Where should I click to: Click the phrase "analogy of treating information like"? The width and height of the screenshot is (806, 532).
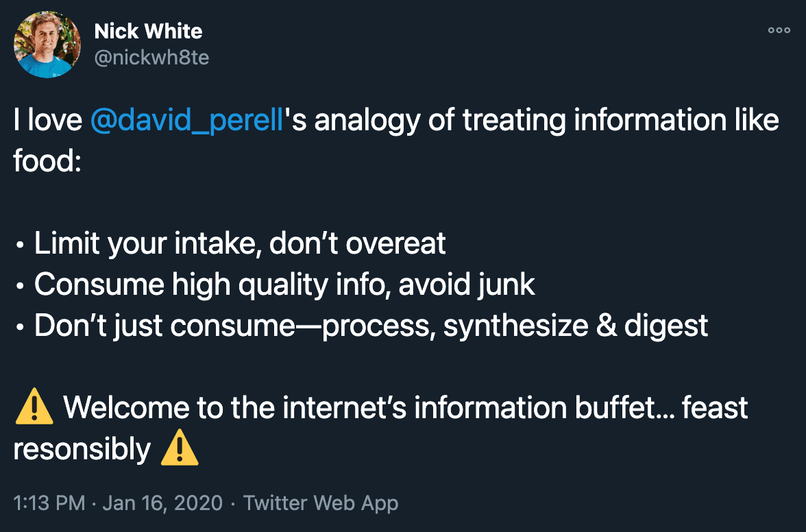[x=546, y=120]
